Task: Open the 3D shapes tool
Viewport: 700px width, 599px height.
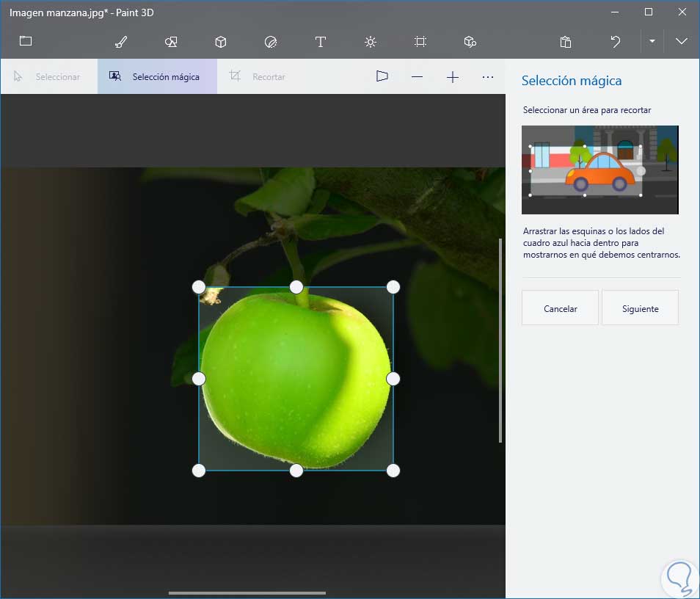Action: point(221,42)
